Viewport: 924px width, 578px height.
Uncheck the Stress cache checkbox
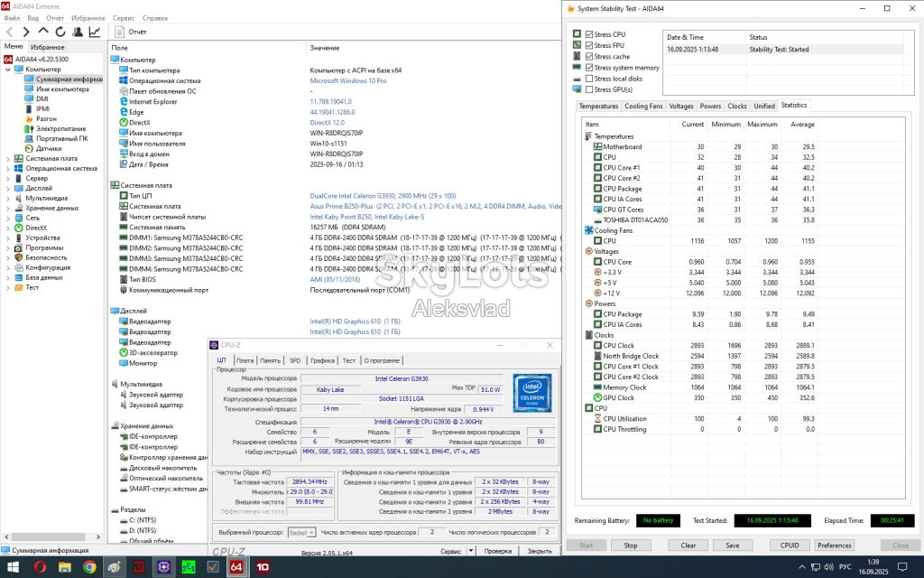[x=589, y=57]
